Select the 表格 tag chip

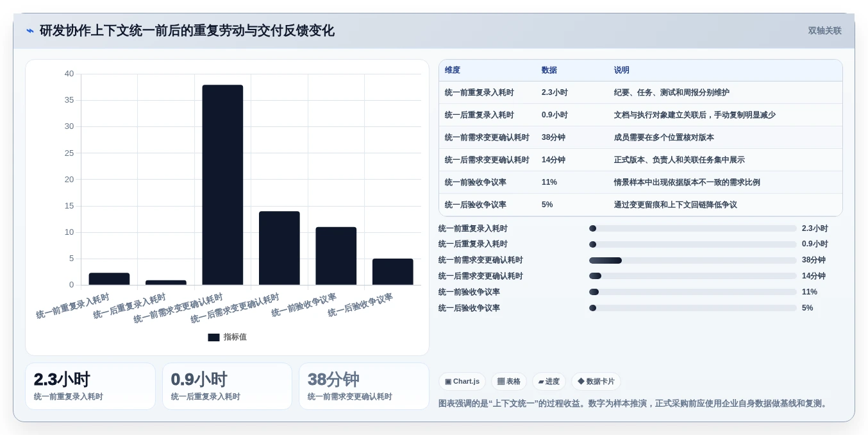(x=509, y=382)
